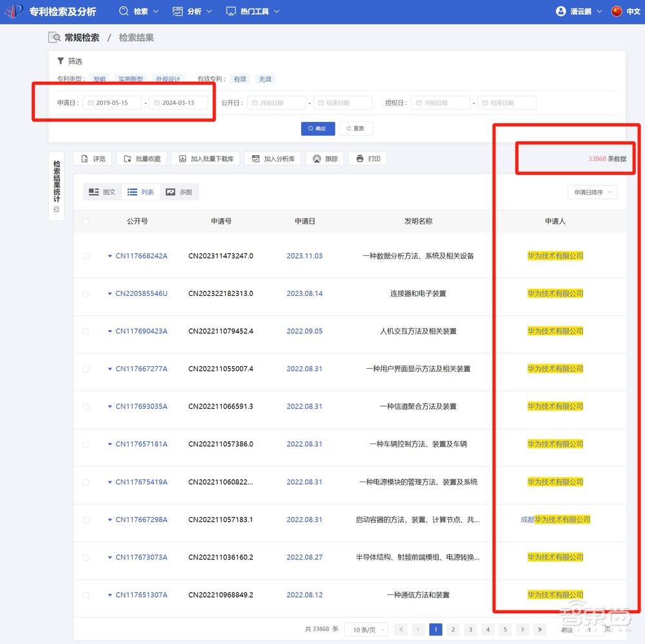Image resolution: width=645 pixels, height=644 pixels.
Task: Go to next page with right arrow
Action: (522, 629)
